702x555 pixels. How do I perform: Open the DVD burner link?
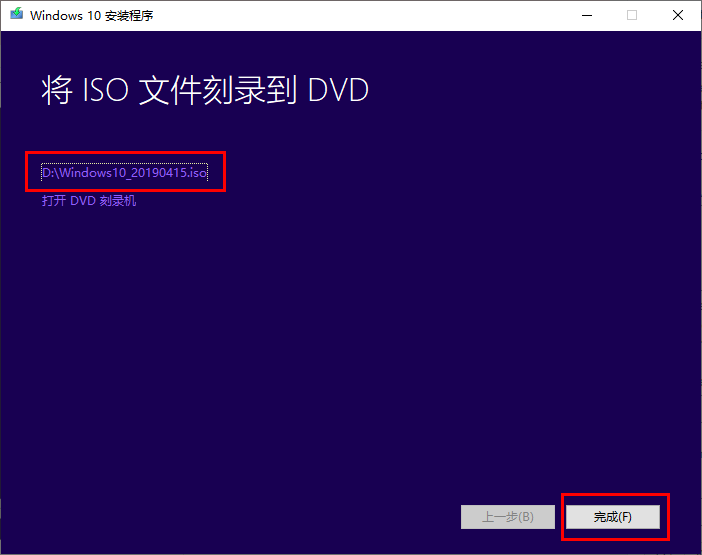coord(89,201)
